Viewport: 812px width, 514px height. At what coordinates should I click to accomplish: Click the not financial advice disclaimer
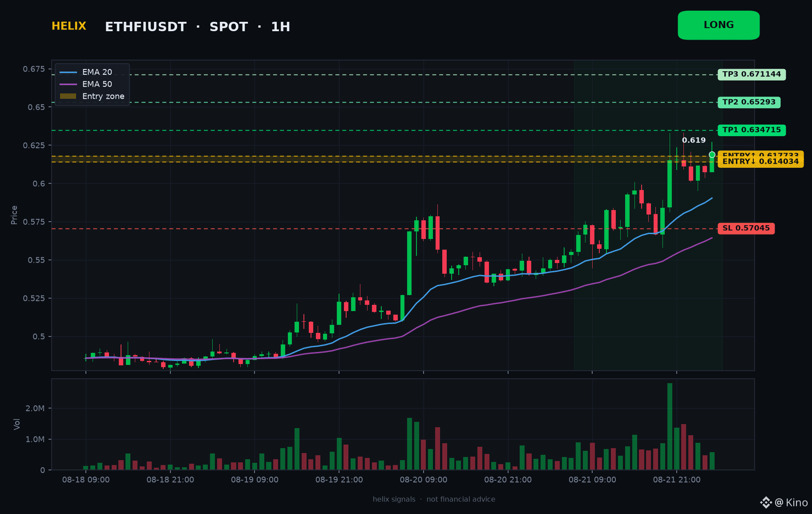tap(461, 499)
